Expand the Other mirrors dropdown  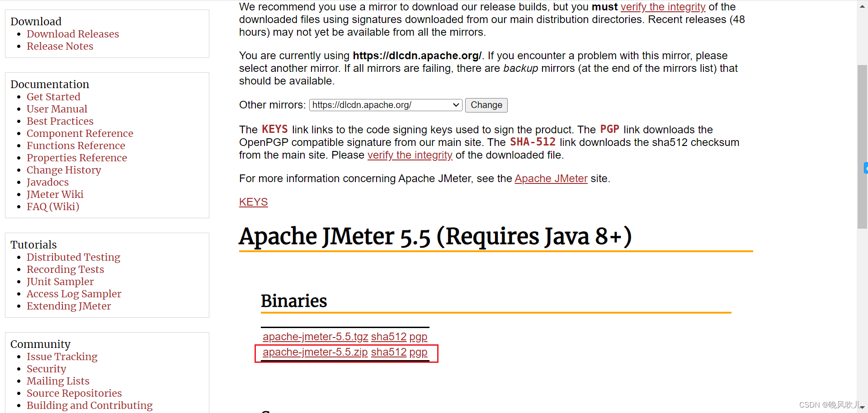tap(386, 105)
